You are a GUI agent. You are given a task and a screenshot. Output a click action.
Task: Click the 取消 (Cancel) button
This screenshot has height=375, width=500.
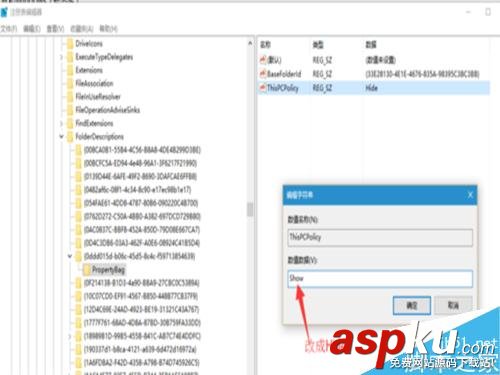coord(453,305)
